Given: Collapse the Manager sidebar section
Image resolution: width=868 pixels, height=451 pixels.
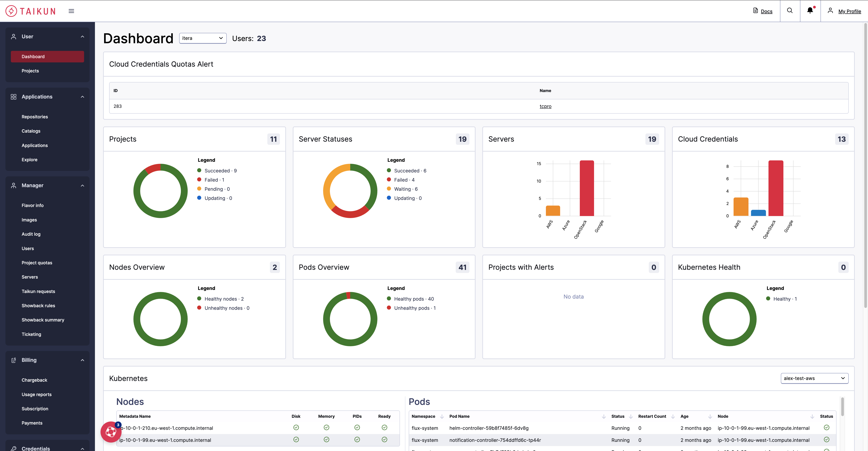Looking at the screenshot, I should tap(82, 185).
